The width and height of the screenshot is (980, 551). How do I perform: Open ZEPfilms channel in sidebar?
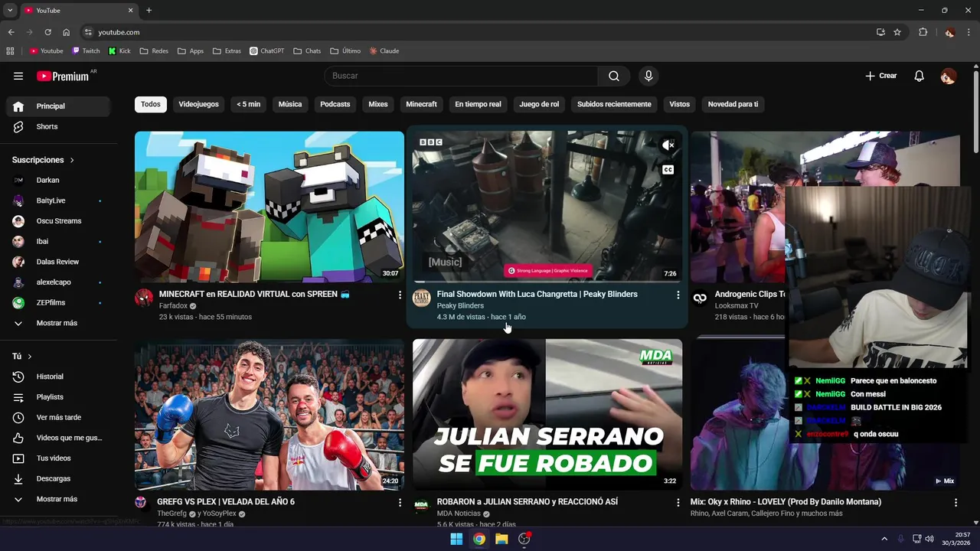click(x=58, y=303)
